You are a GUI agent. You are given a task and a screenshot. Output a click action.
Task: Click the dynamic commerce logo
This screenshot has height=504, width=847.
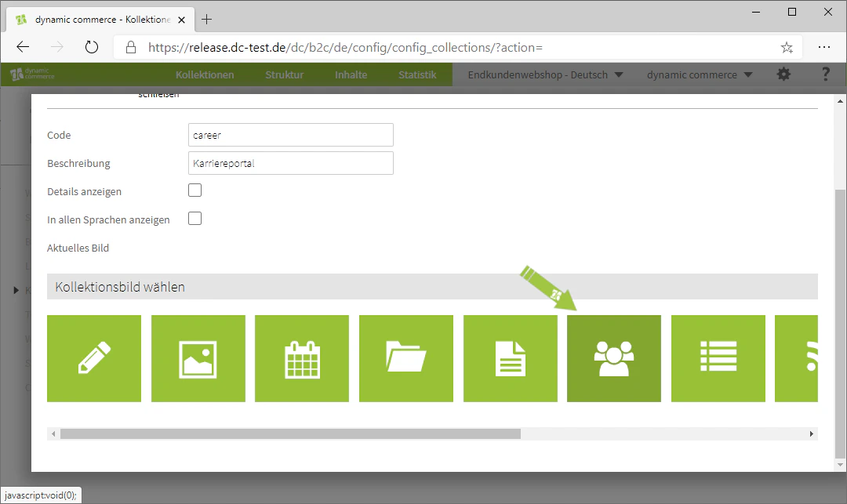click(x=32, y=74)
